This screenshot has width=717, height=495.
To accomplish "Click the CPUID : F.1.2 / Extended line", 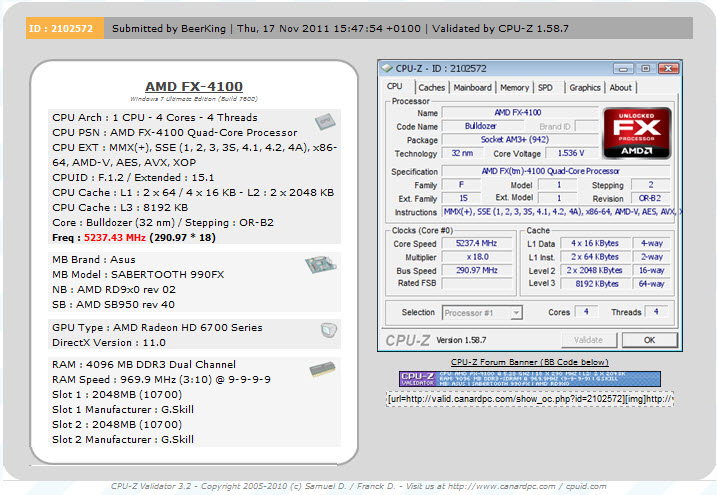I will point(133,177).
